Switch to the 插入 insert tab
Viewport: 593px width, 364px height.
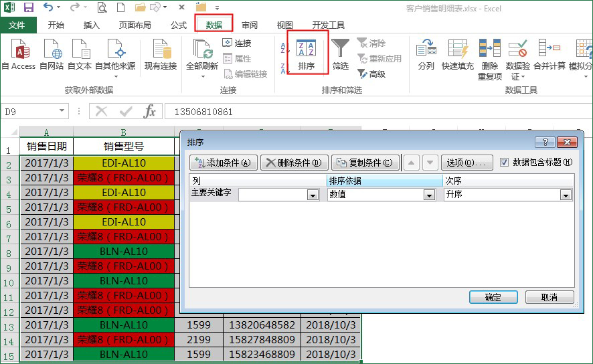pyautogui.click(x=92, y=25)
